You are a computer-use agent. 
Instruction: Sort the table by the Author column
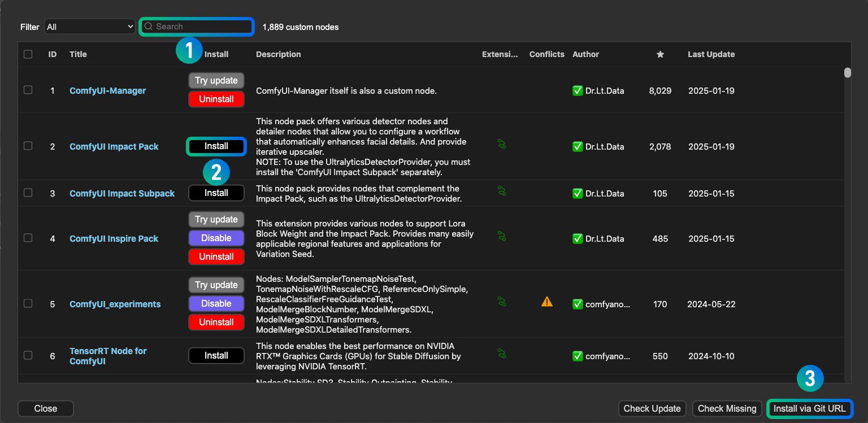pyautogui.click(x=585, y=54)
